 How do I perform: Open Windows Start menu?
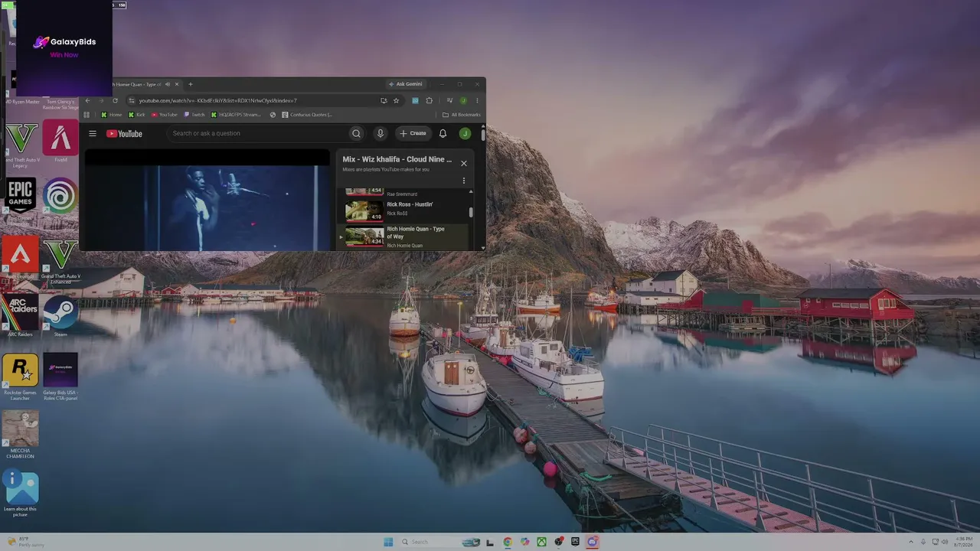coord(388,542)
